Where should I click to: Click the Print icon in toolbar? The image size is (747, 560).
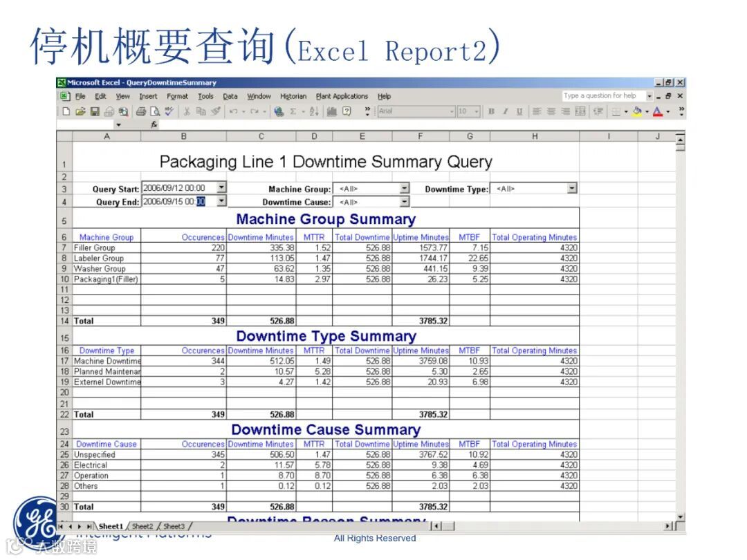click(x=140, y=111)
